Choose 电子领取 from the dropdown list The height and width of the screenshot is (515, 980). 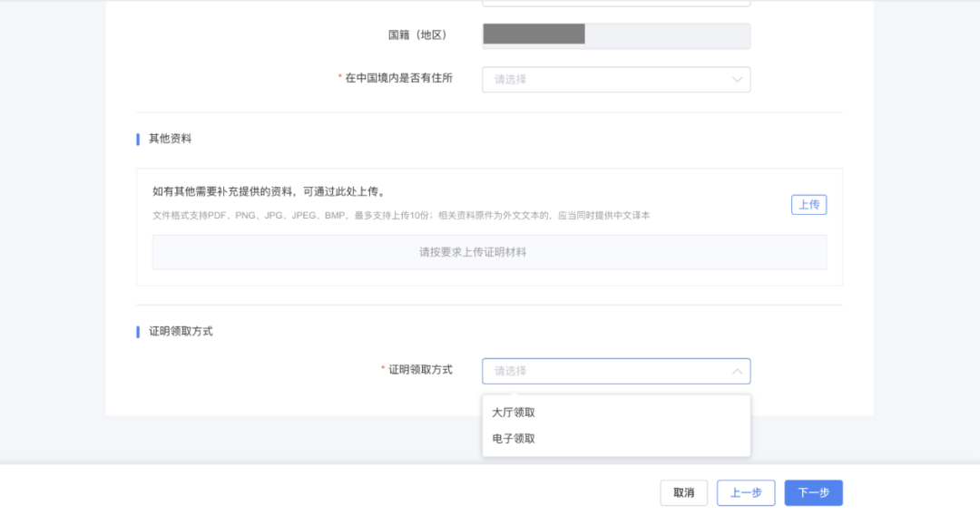(514, 439)
